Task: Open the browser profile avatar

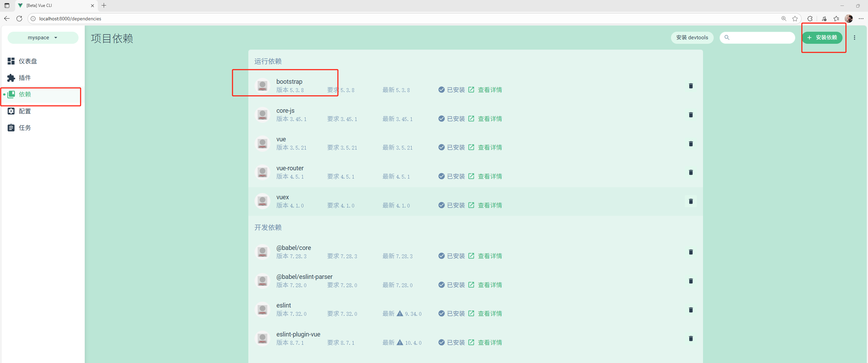Action: (x=849, y=19)
